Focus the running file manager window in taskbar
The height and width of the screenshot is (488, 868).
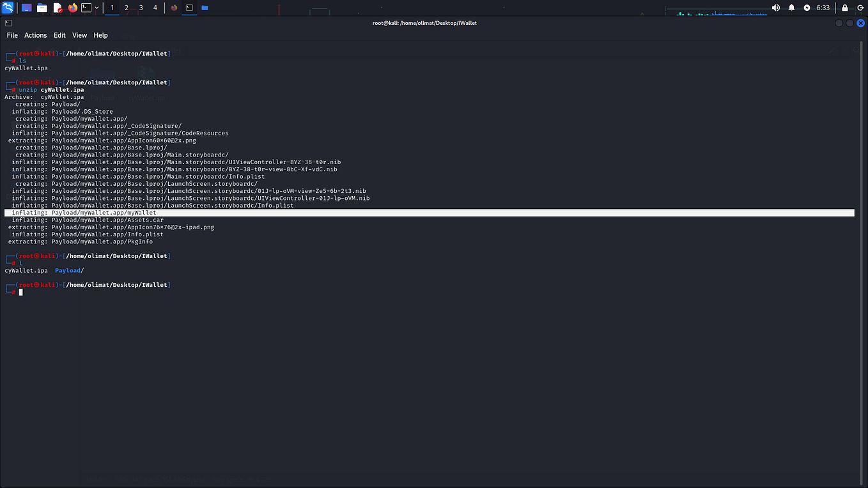(205, 8)
